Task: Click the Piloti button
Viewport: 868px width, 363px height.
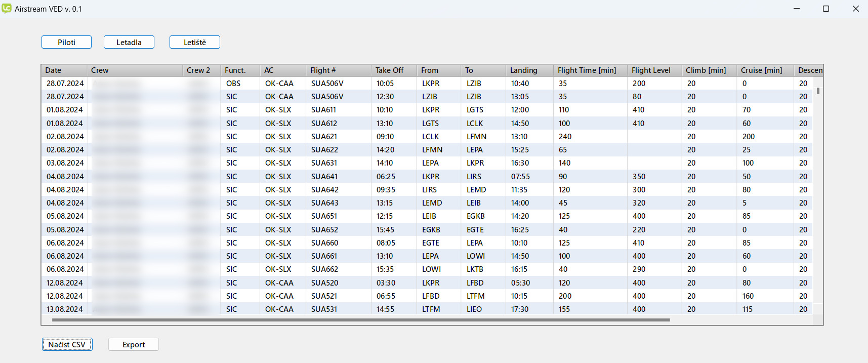Action: pos(66,43)
